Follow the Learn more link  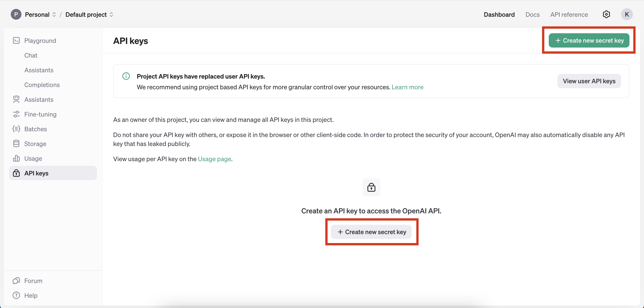pos(407,87)
